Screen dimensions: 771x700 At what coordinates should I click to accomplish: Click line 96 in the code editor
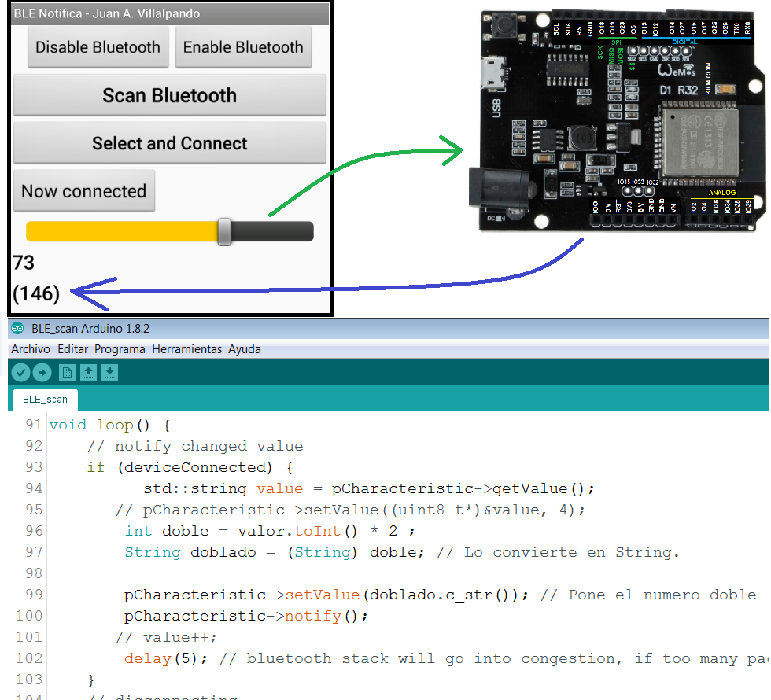coord(236,531)
